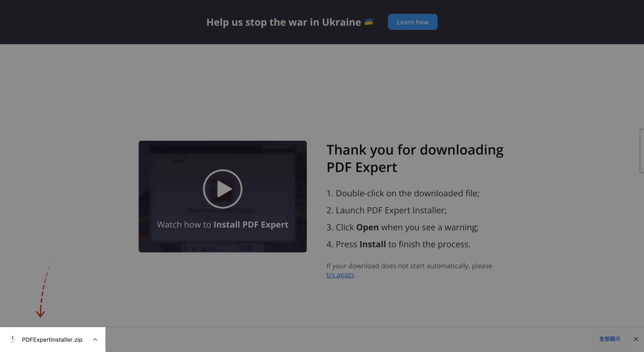
Task: Click 'Press Install to finish the process' step
Action: tap(398, 244)
